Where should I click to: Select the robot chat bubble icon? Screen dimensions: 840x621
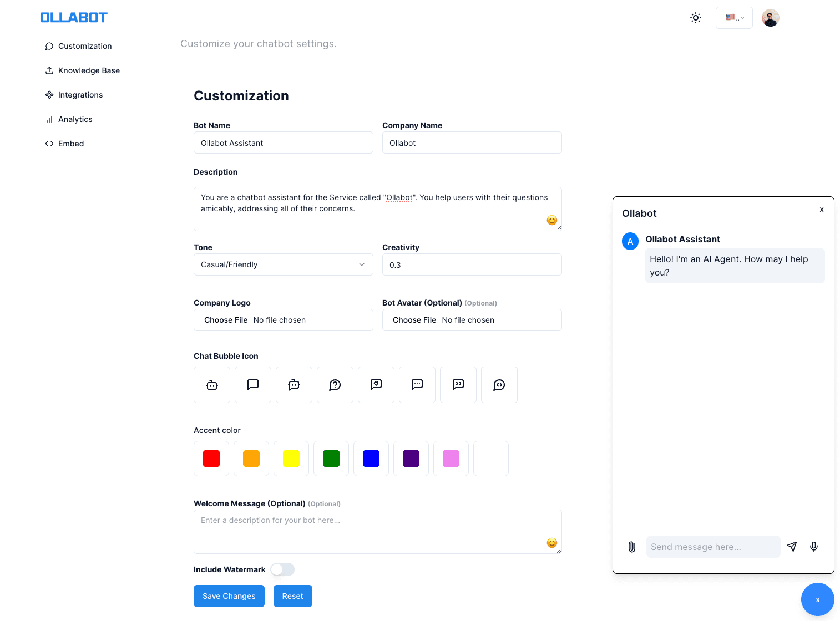tap(212, 385)
